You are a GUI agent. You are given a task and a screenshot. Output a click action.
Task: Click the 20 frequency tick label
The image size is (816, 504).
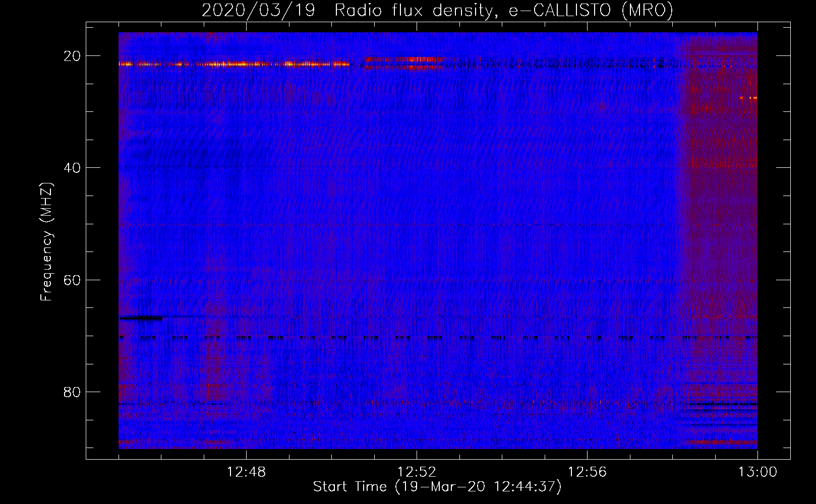(72, 56)
